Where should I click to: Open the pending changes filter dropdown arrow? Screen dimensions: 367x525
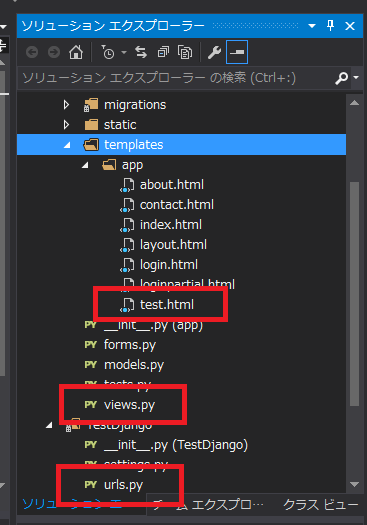tap(124, 53)
